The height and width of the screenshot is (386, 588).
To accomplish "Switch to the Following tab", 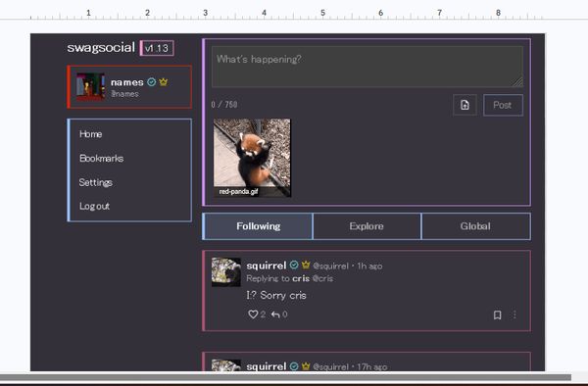I will pyautogui.click(x=258, y=226).
